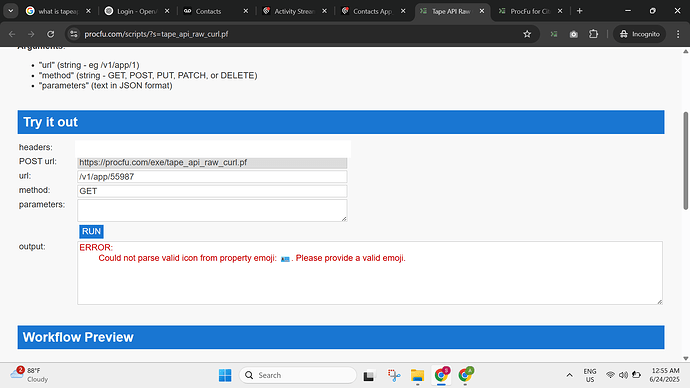This screenshot has height=388, width=690.
Task: Click the camera screenshot extension icon
Action: click(x=573, y=34)
